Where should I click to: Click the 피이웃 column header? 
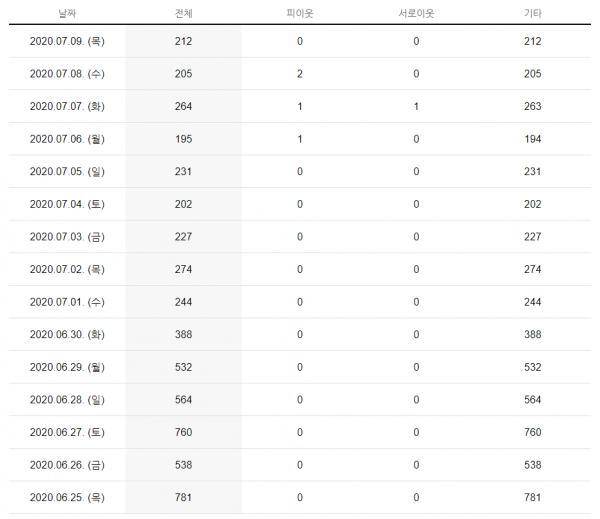(x=299, y=14)
